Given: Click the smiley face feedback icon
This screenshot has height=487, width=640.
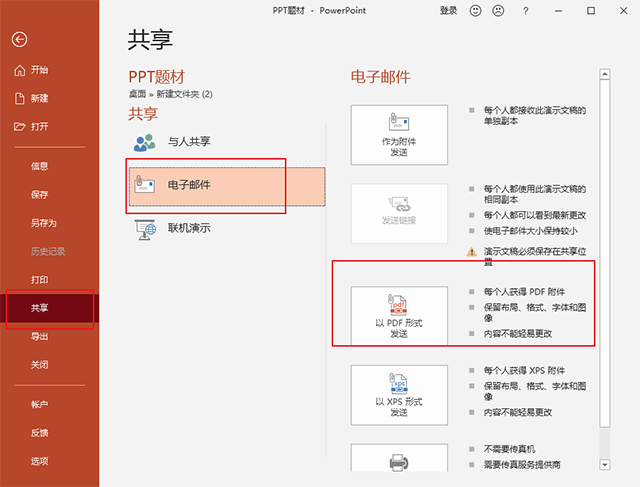Looking at the screenshot, I should point(476,11).
